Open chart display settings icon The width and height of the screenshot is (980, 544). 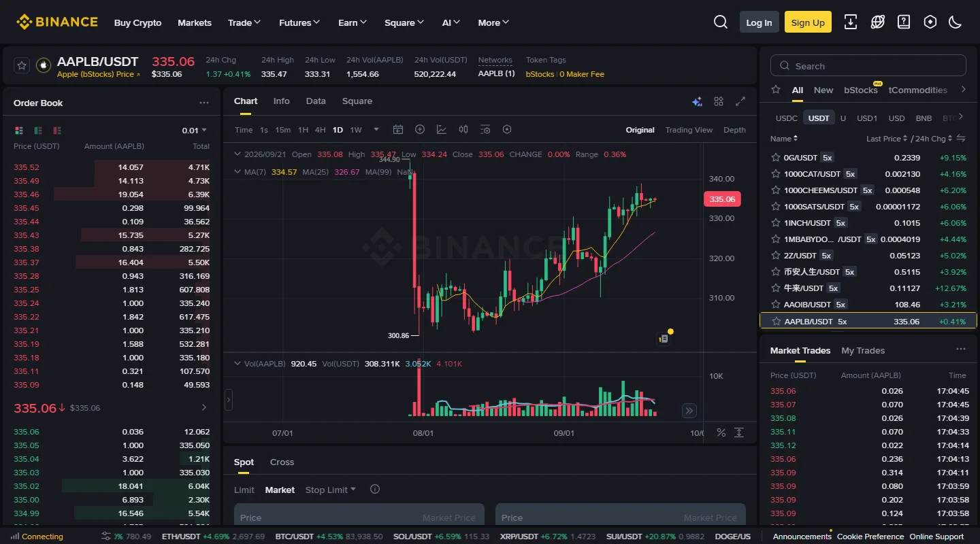coord(485,130)
